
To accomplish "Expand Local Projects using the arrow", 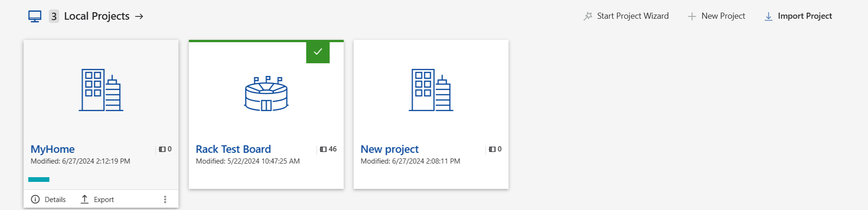I will [139, 16].
